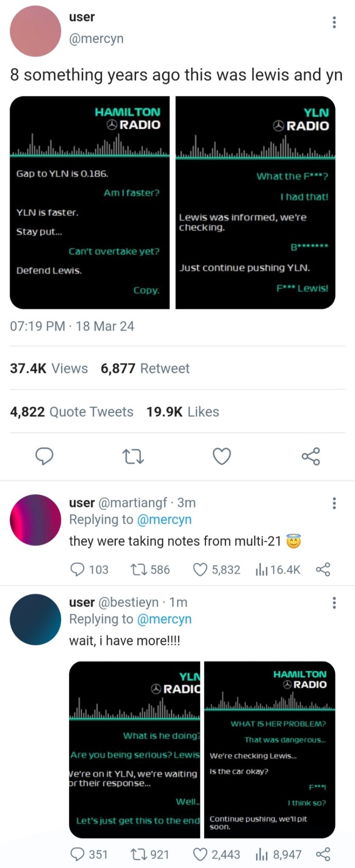Like the multi-21 comment by @martiangf
The height and width of the screenshot is (868, 355).
[x=200, y=570]
